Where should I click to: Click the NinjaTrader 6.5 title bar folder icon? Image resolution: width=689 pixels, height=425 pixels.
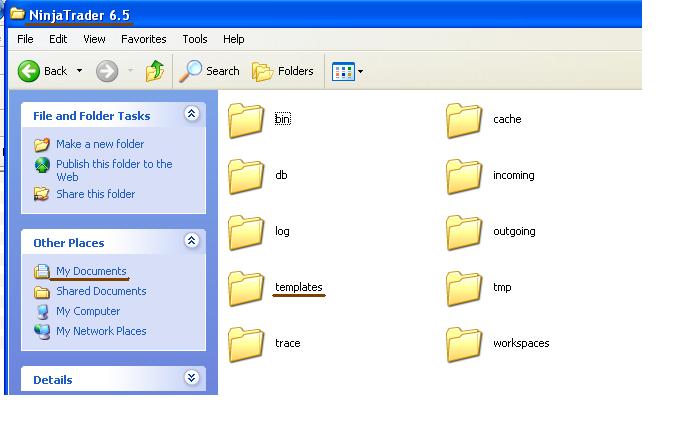click(x=18, y=14)
